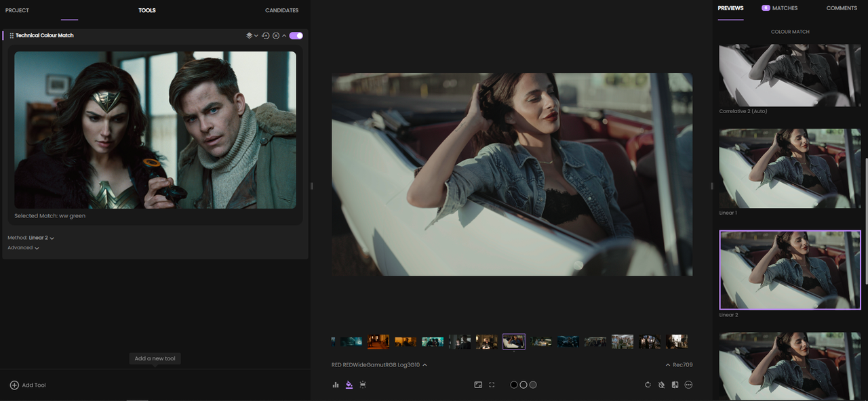This screenshot has width=868, height=401.
Task: Expand the Advanced section
Action: tap(23, 248)
